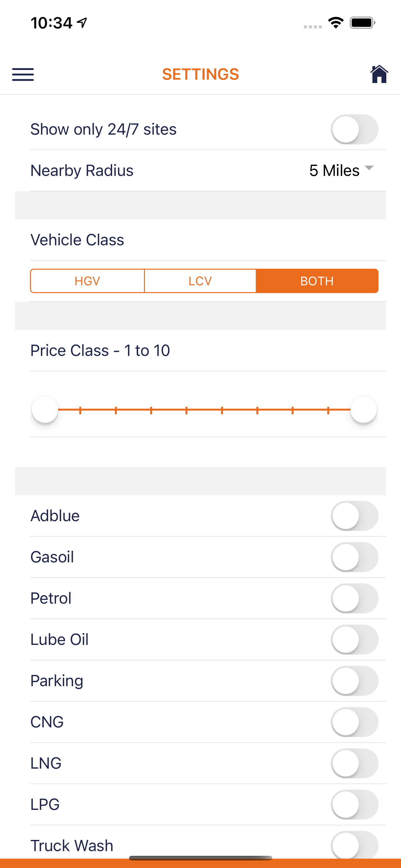Enable the Petrol filter
401x868 pixels.
pyautogui.click(x=354, y=598)
